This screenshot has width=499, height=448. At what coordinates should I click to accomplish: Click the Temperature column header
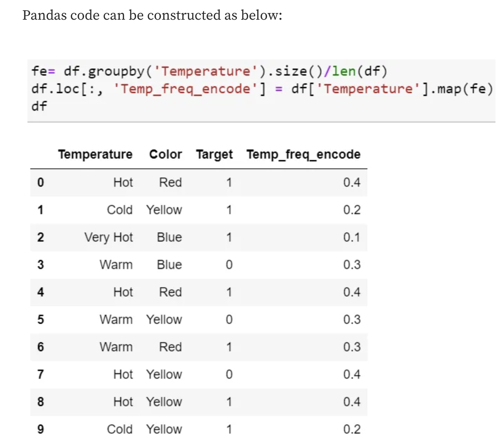click(x=95, y=154)
